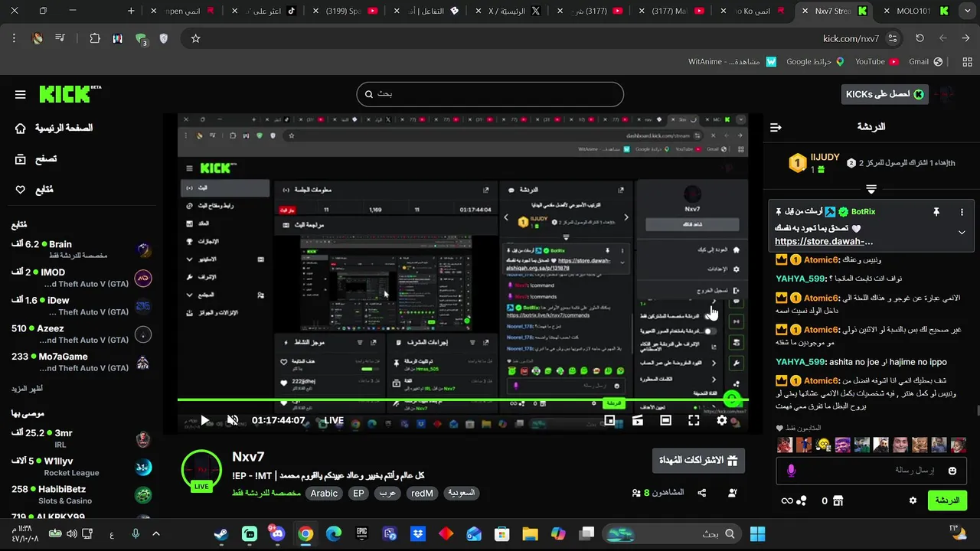The width and height of the screenshot is (980, 551).
Task: Open recommended channel 3mr
Action: (80, 439)
